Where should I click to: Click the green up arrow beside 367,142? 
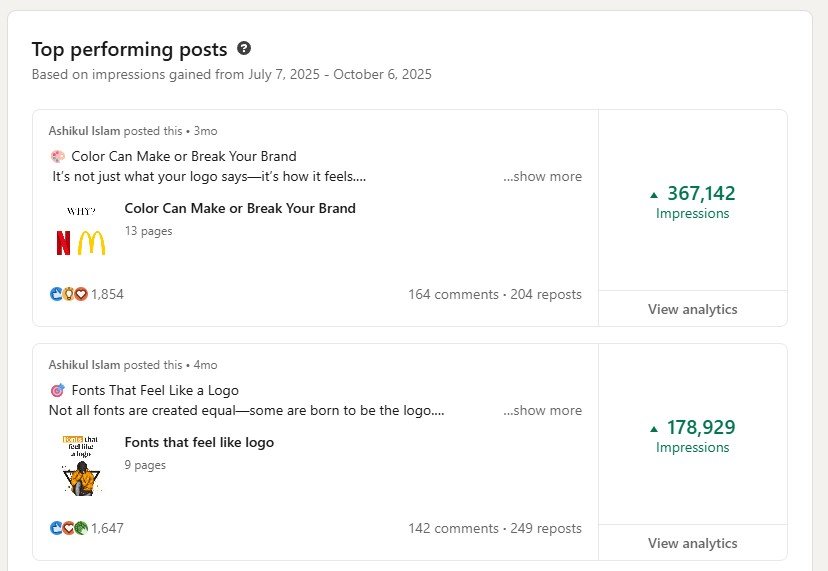(x=654, y=194)
